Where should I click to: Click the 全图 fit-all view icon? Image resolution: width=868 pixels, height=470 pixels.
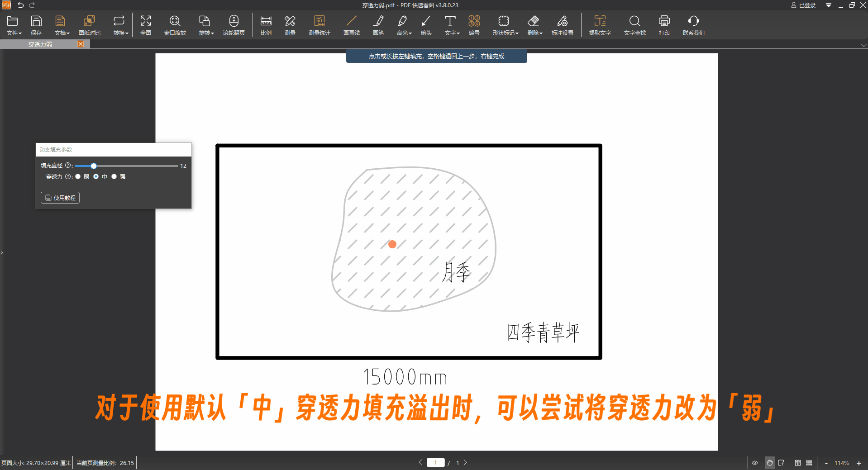click(146, 25)
